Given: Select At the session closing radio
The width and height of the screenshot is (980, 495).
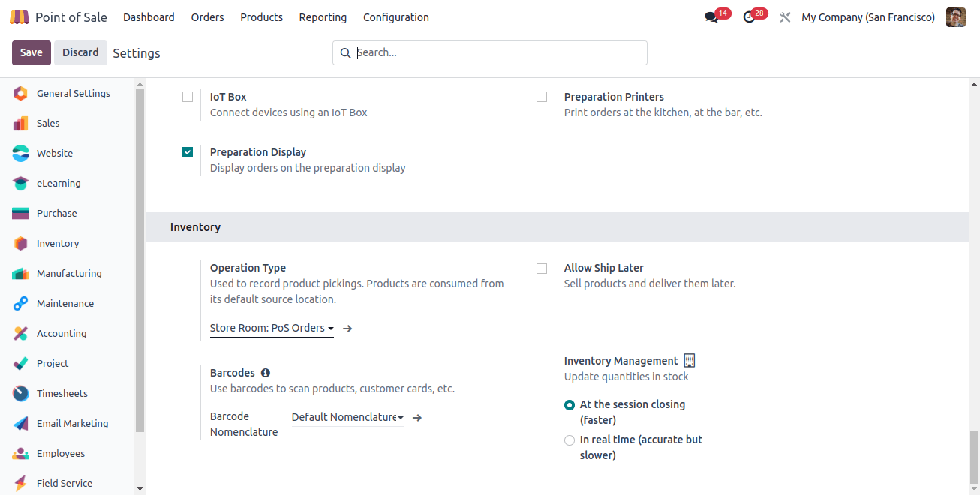Looking at the screenshot, I should (x=570, y=405).
